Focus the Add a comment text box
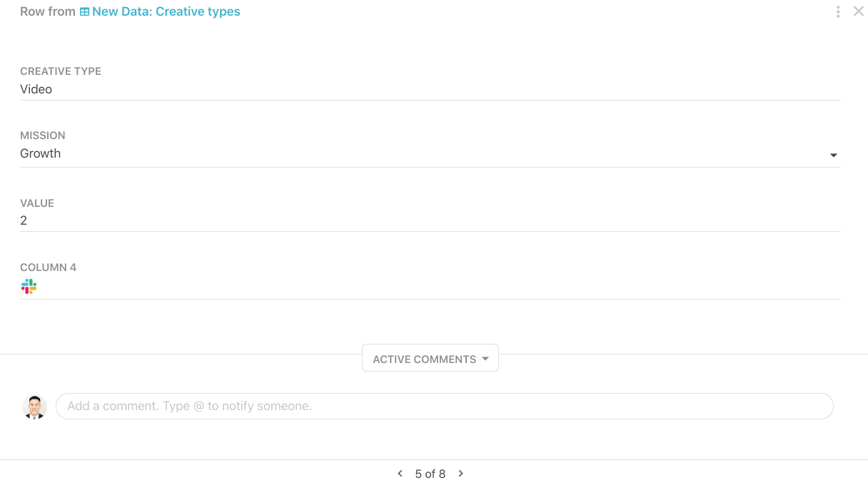Viewport: 868px width, 485px height. (443, 406)
